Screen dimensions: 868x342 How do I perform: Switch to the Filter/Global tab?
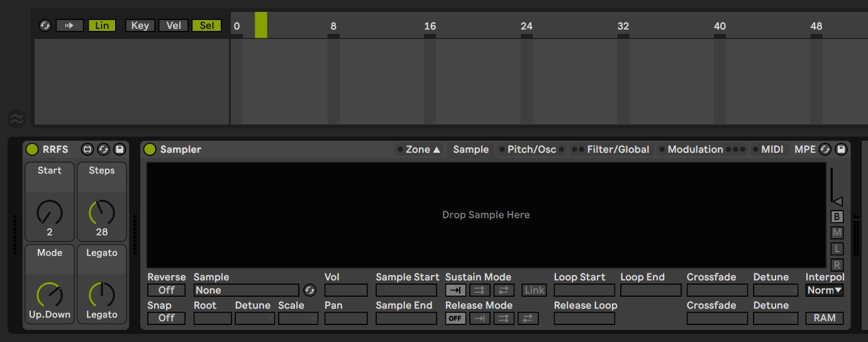click(618, 150)
